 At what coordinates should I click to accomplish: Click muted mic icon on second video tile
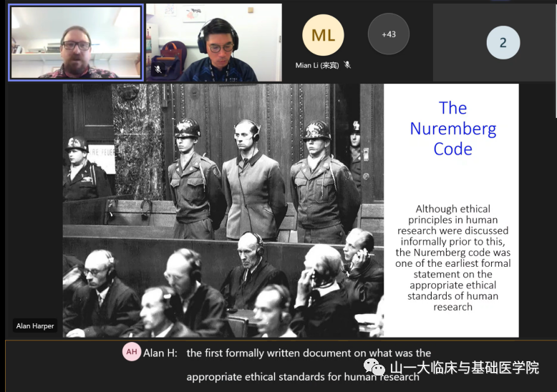point(158,69)
